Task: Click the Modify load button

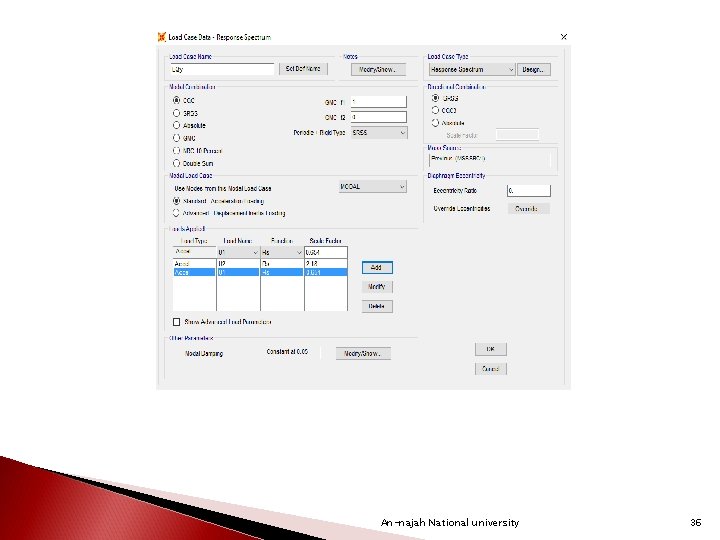Action: 377,287
